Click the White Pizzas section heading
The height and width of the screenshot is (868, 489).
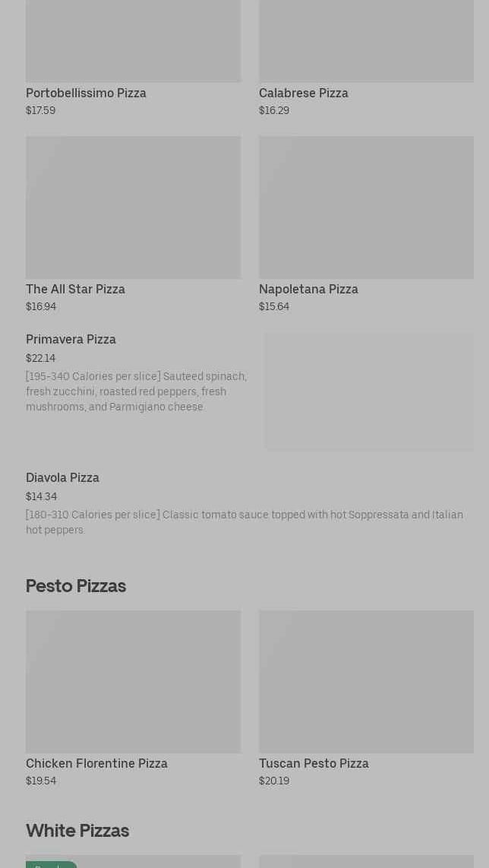(x=77, y=831)
